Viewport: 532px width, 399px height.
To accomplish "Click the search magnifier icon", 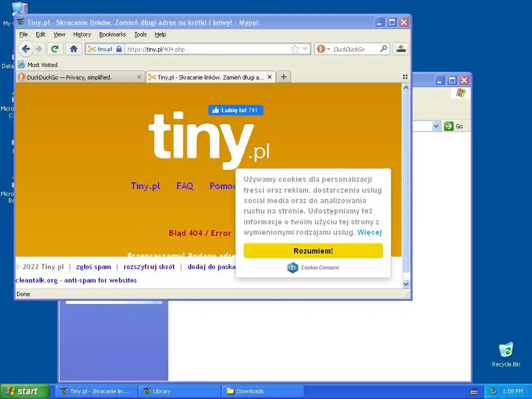I will 384,49.
